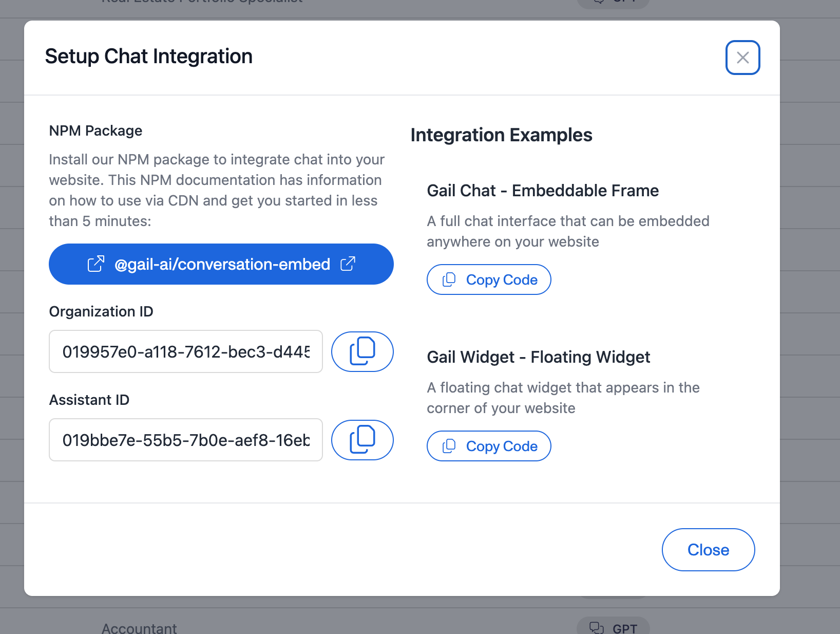The height and width of the screenshot is (634, 840).
Task: Copy the Organization ID using the copy icon
Action: [x=362, y=351]
